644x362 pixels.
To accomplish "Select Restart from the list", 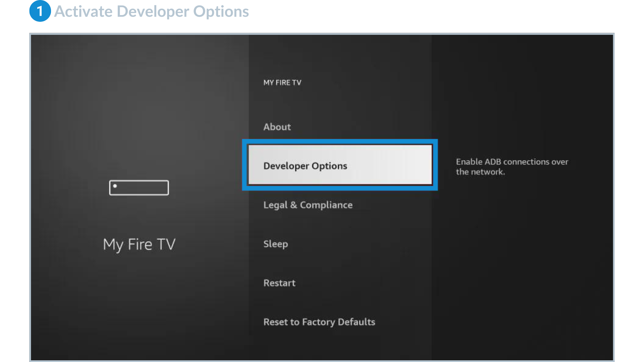I will coord(279,283).
